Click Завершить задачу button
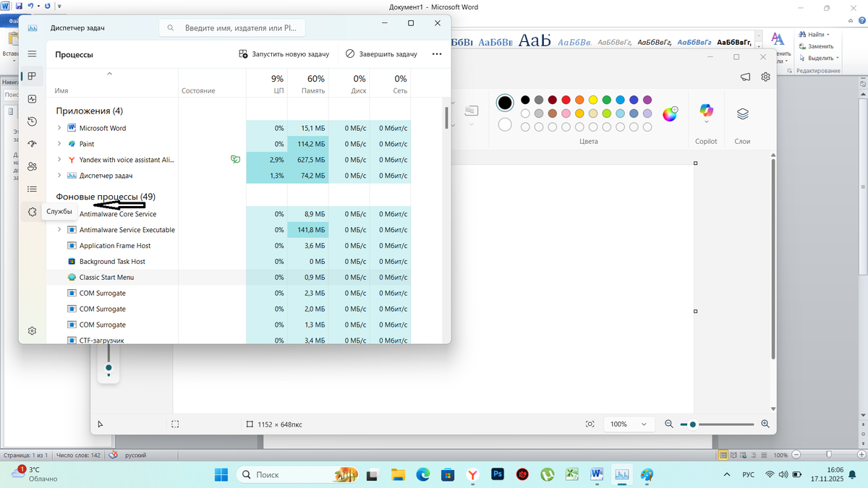Viewport: 868px width, 488px height. click(381, 54)
